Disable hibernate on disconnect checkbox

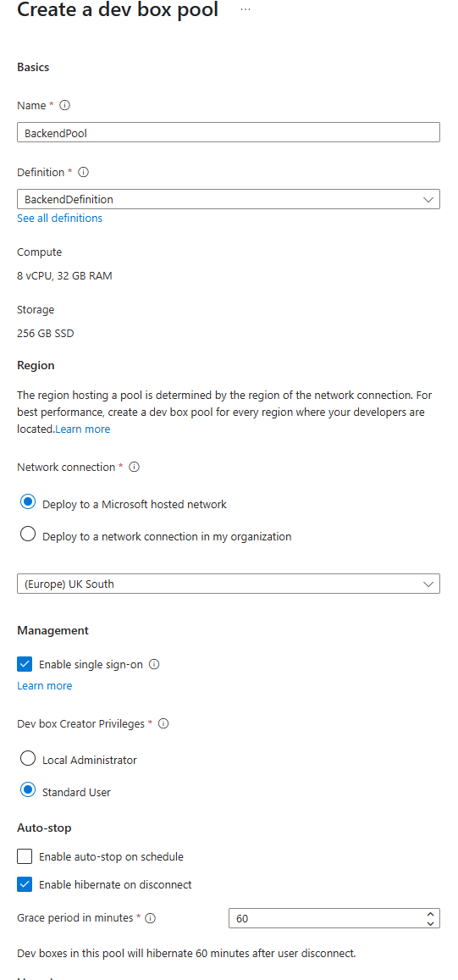(x=25, y=884)
